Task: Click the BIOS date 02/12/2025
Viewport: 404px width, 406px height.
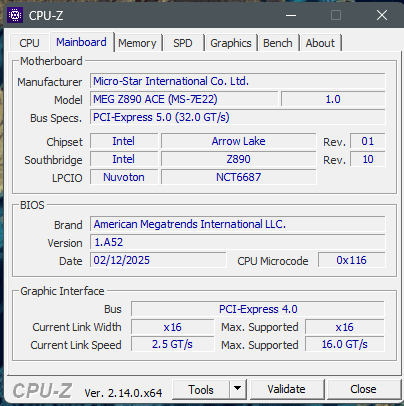Action: coord(158,260)
